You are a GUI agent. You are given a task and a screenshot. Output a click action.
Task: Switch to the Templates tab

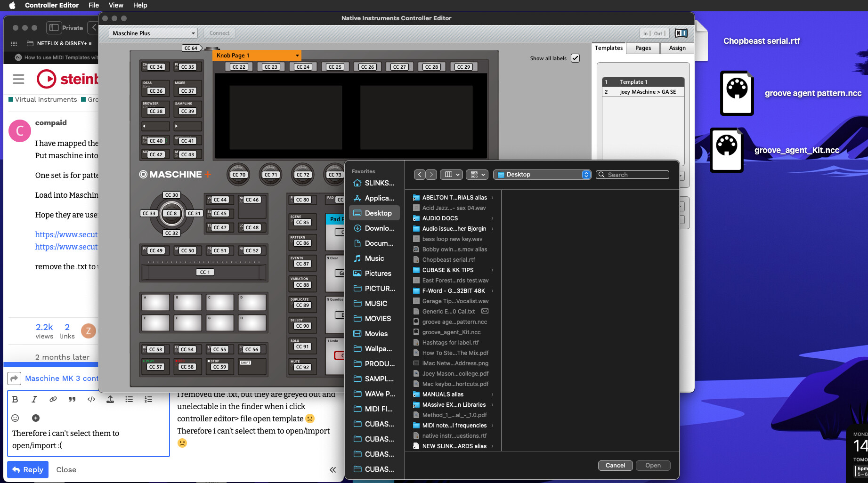click(x=608, y=48)
